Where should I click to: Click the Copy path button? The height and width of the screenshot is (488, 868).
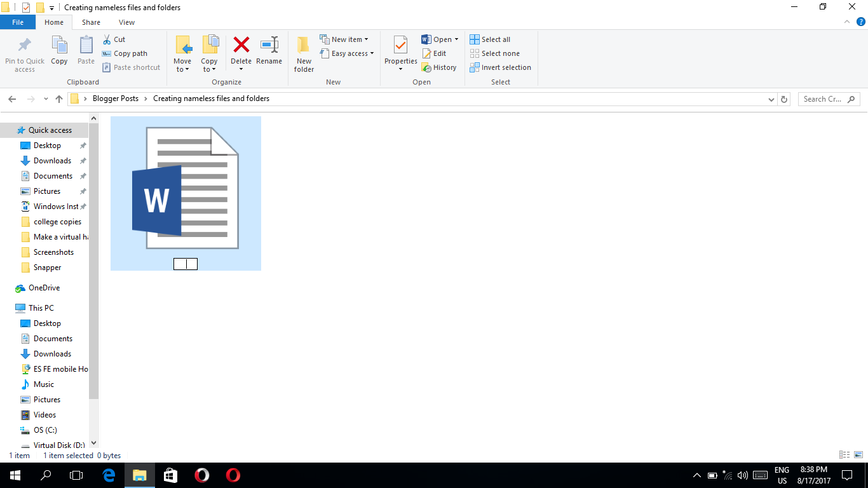pos(125,53)
